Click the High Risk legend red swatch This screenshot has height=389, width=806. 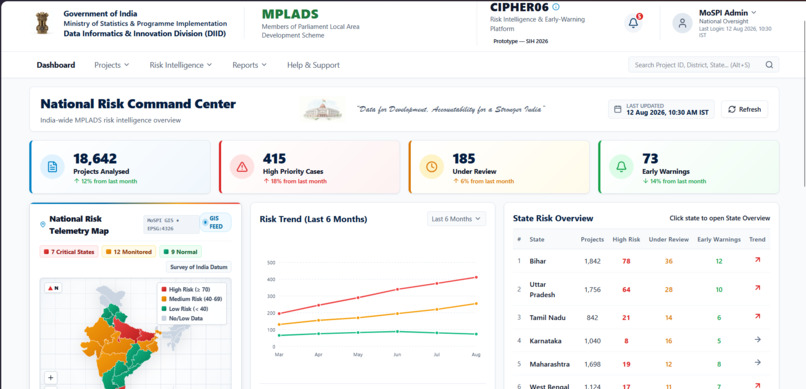[163, 290]
